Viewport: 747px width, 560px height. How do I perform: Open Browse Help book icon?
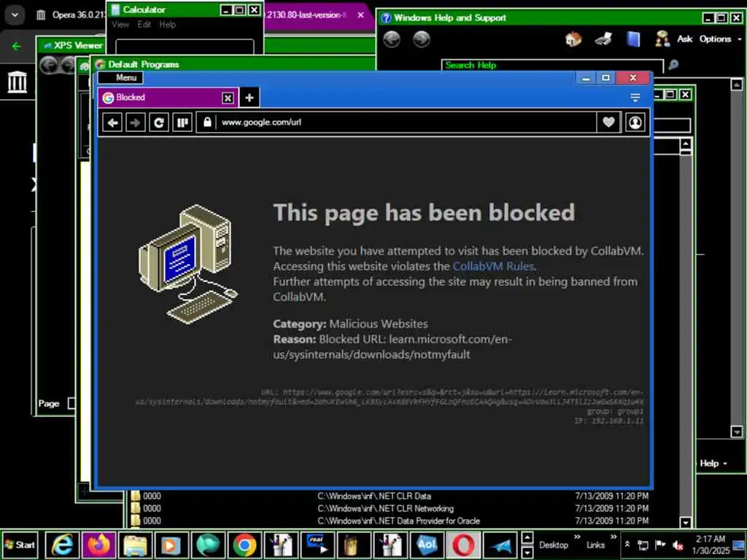[633, 39]
